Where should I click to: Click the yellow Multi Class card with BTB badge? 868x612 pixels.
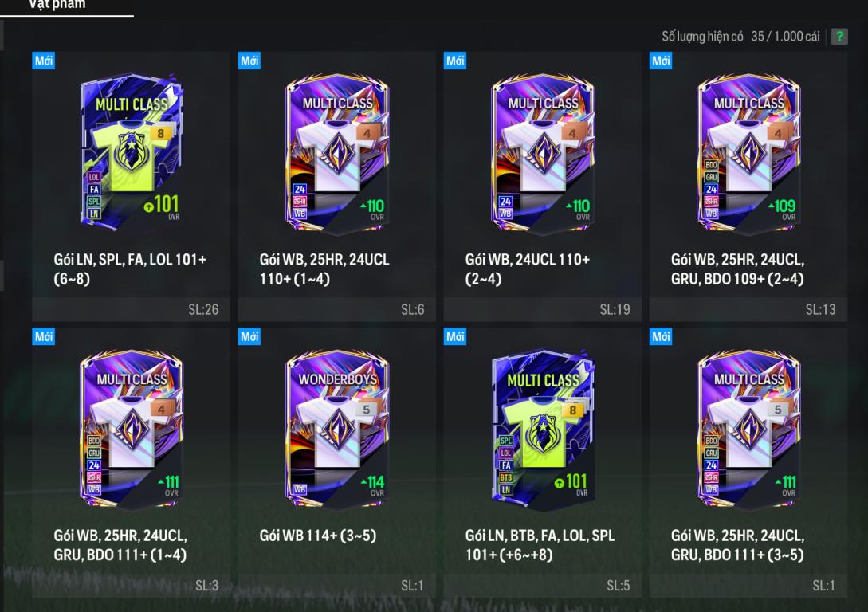[543, 429]
